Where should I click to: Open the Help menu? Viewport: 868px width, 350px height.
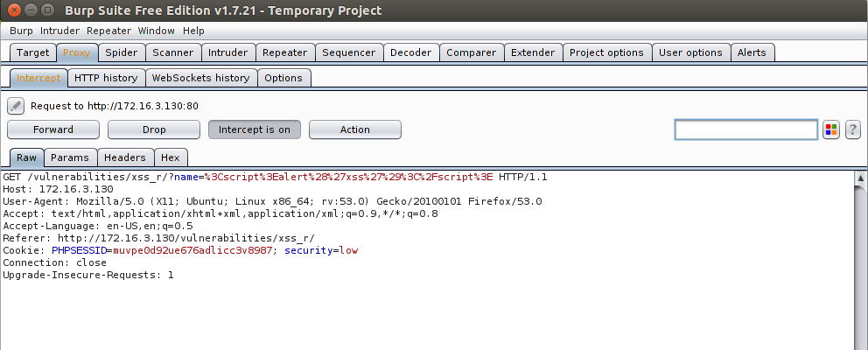coord(193,31)
